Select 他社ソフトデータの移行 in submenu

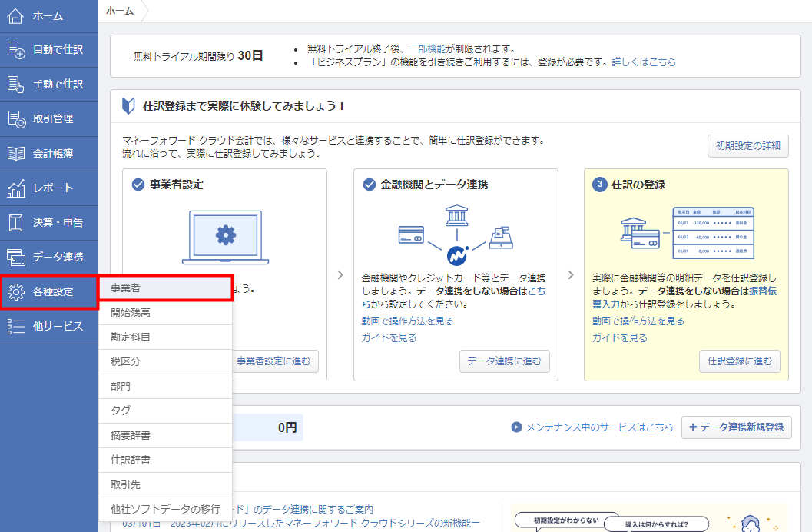(165, 509)
